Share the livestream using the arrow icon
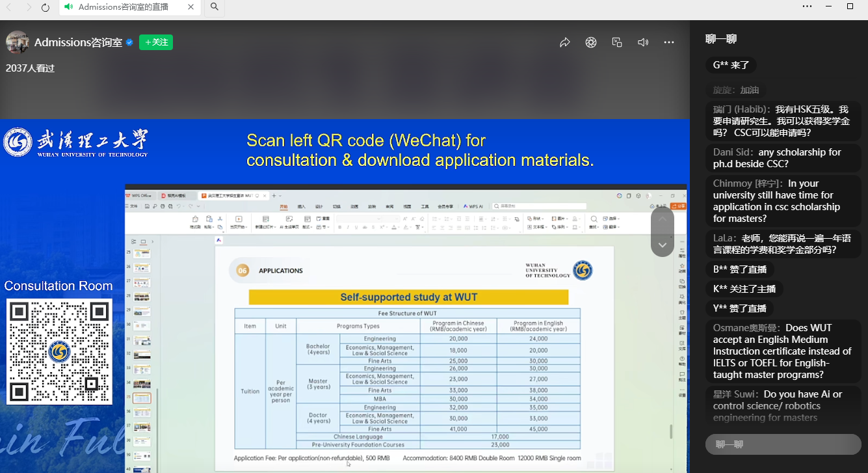Image resolution: width=868 pixels, height=473 pixels. 565,42
